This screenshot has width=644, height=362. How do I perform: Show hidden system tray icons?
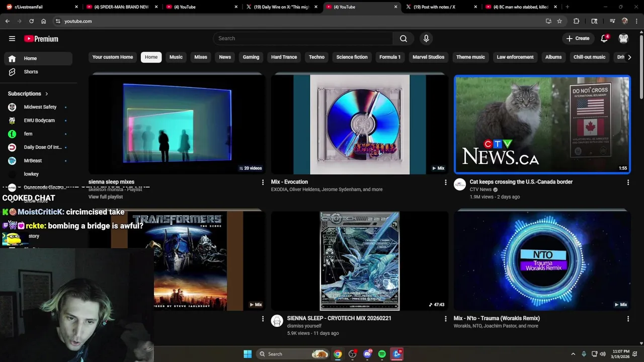pos(573,354)
